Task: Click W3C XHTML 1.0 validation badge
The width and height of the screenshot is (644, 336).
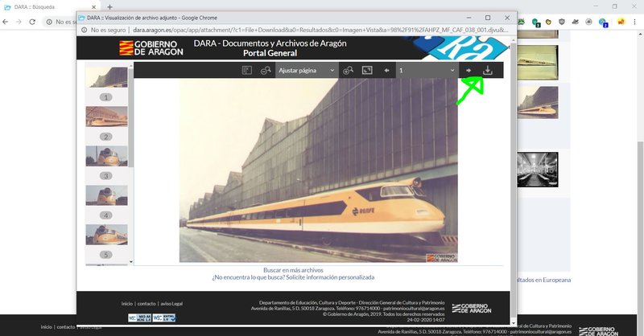Action: pyautogui.click(x=164, y=318)
